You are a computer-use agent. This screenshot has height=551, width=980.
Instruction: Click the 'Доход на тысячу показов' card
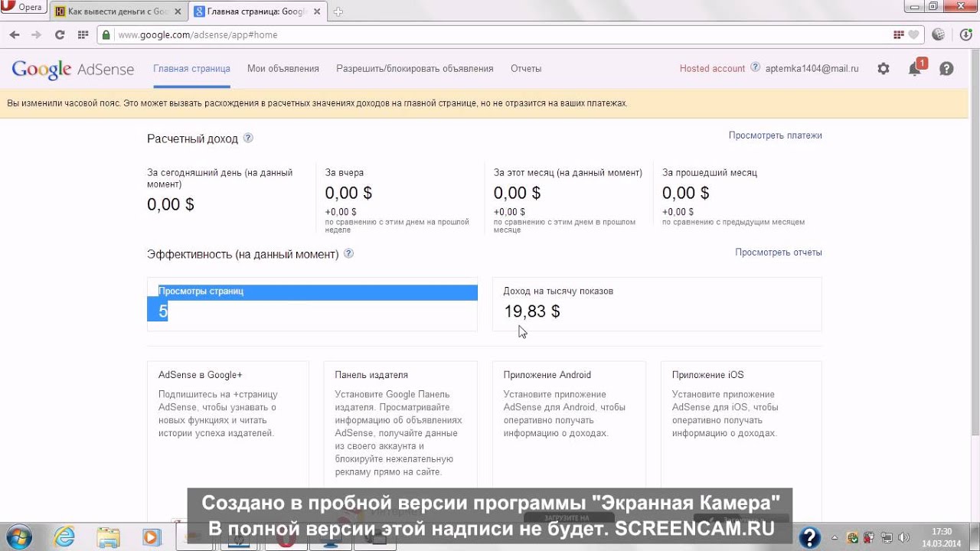657,304
